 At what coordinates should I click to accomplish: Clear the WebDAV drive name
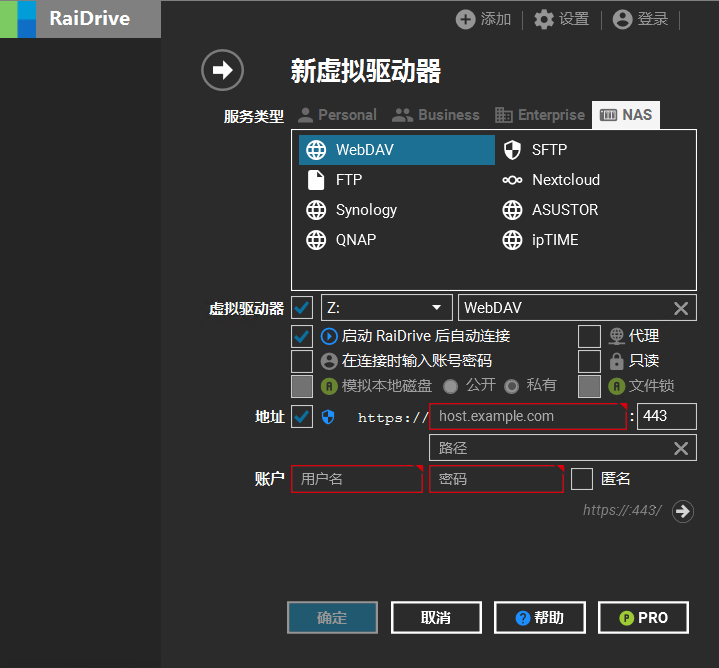[x=681, y=308]
